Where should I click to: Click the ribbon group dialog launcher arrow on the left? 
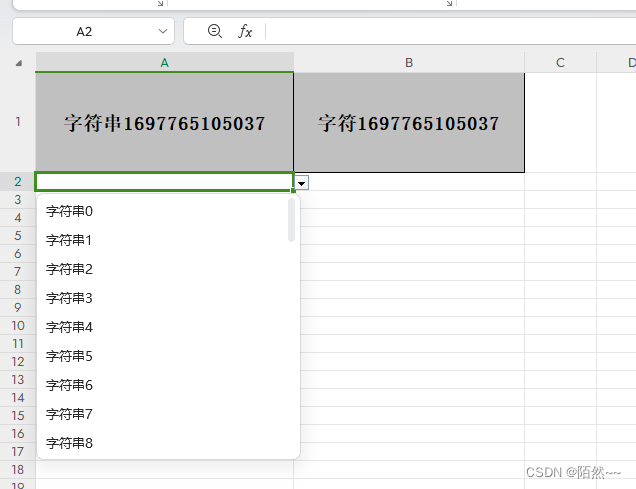click(x=161, y=3)
